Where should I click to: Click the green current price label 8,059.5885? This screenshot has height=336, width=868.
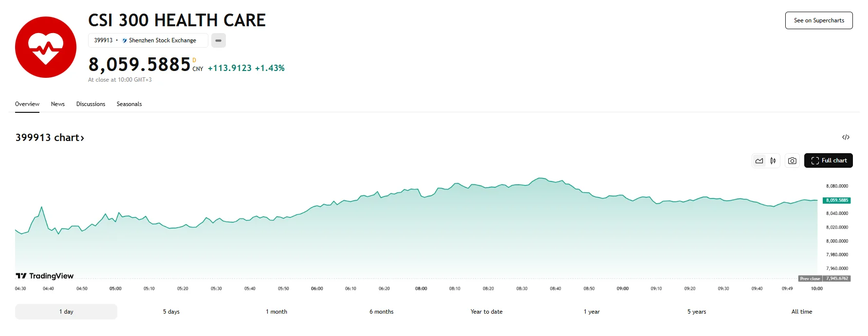tap(836, 200)
